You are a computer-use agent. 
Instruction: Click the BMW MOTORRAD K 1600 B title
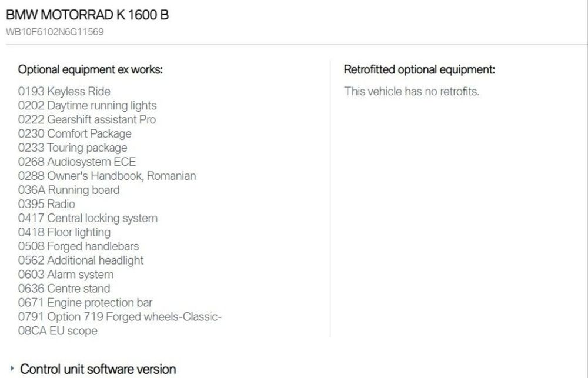pos(88,15)
